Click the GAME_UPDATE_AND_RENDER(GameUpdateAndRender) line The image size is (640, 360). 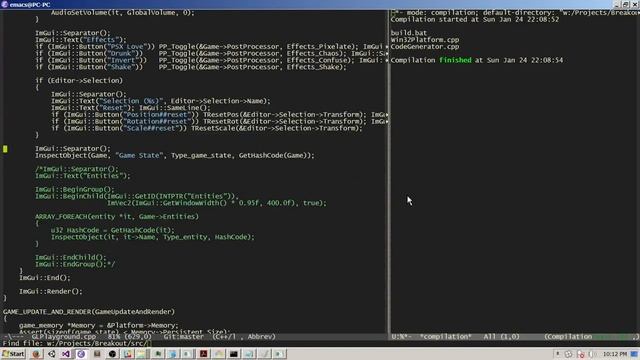coord(89,311)
